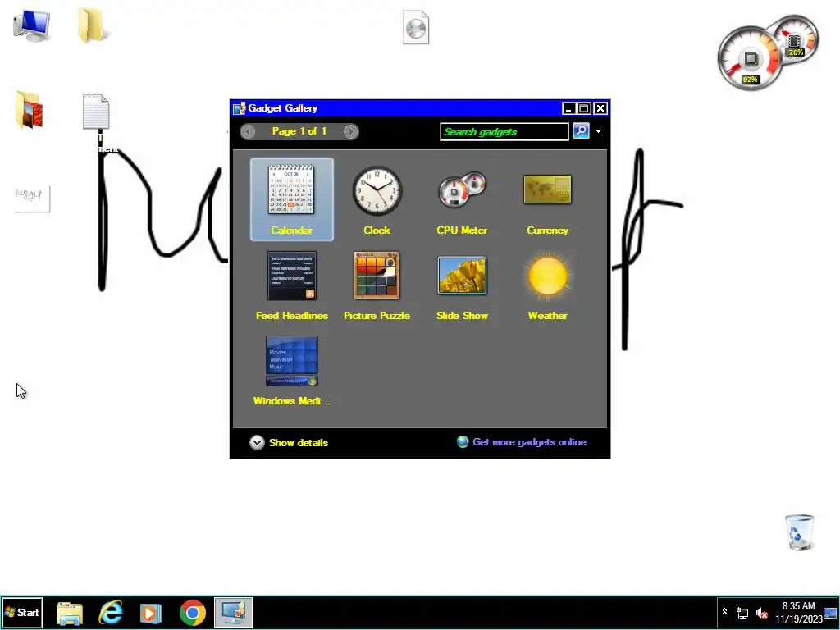The image size is (840, 630).
Task: Select the Slide Show gadget icon
Action: click(462, 276)
